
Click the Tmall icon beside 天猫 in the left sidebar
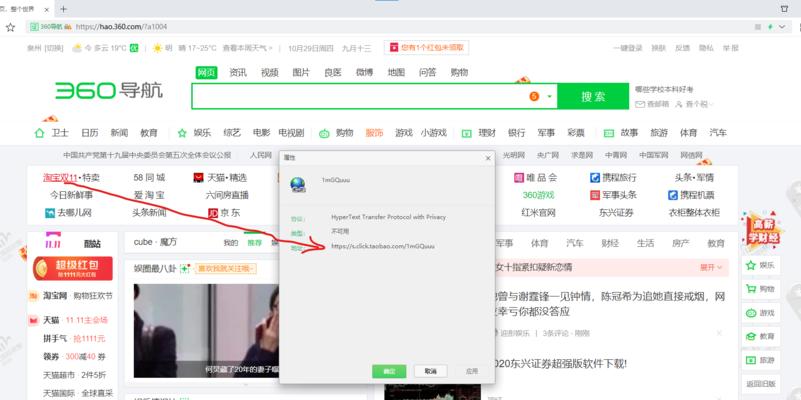click(x=33, y=320)
